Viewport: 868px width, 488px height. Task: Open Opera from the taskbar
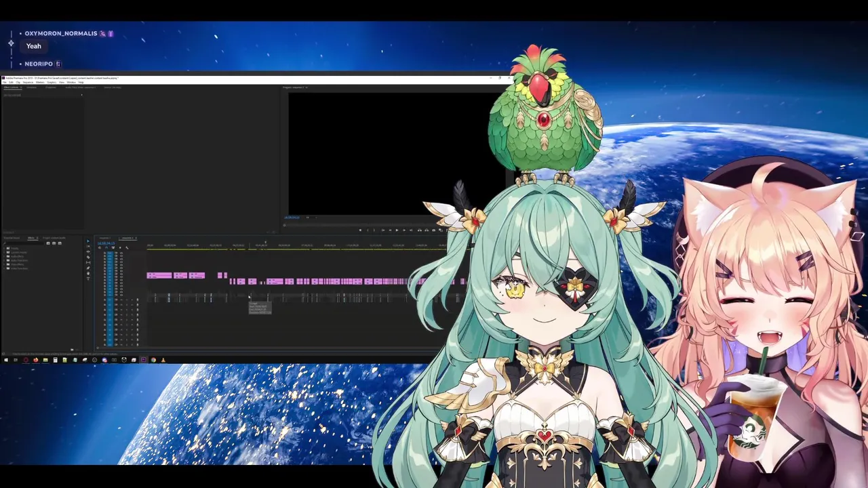point(26,360)
